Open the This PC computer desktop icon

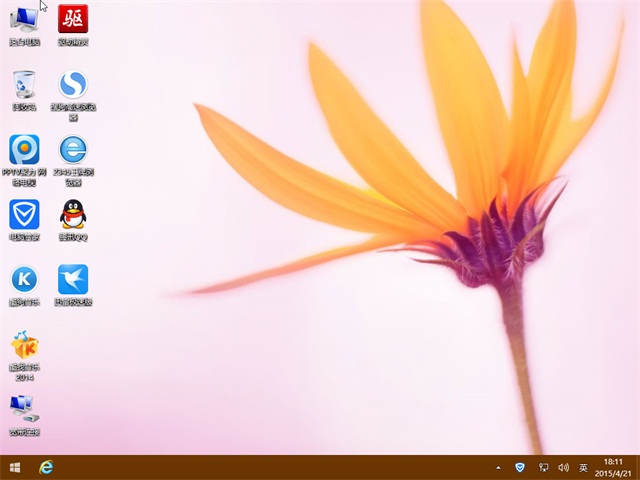[24, 25]
